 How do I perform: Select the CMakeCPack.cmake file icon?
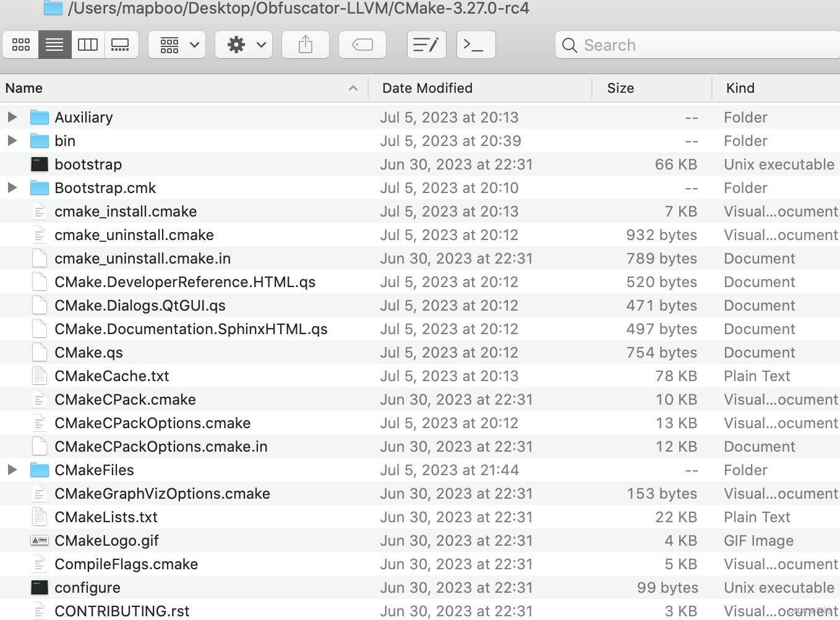coord(40,399)
